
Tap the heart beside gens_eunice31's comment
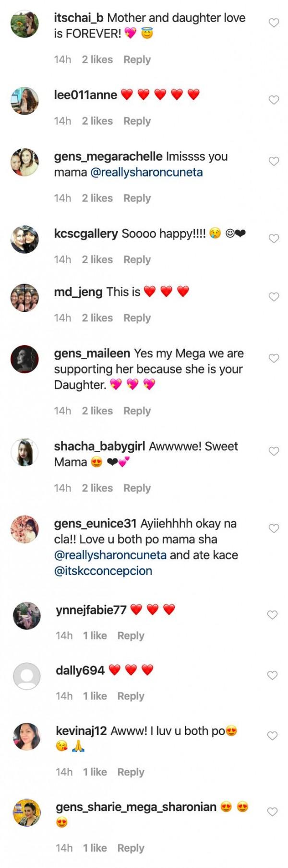274,528
